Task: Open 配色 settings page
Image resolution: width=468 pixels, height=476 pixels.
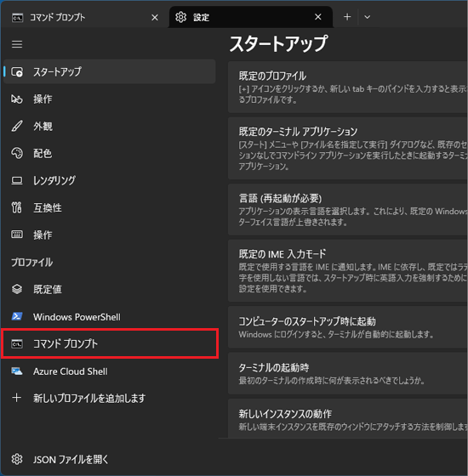Action: pyautogui.click(x=110, y=153)
